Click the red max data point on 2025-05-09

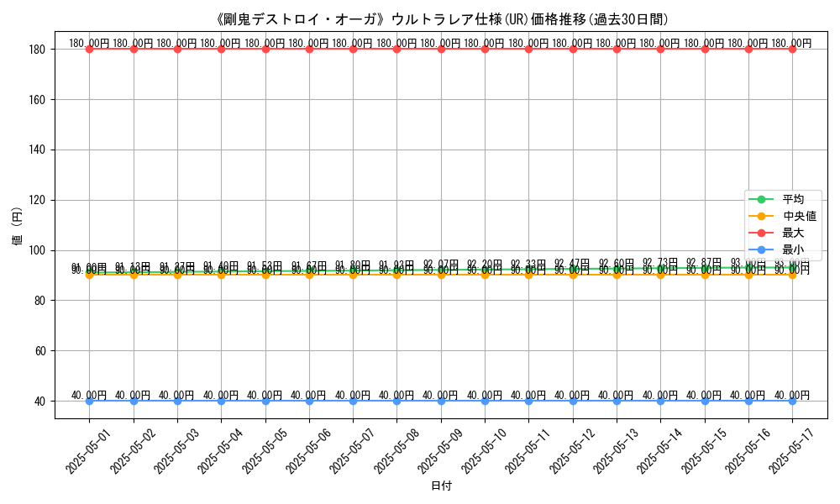click(x=441, y=50)
